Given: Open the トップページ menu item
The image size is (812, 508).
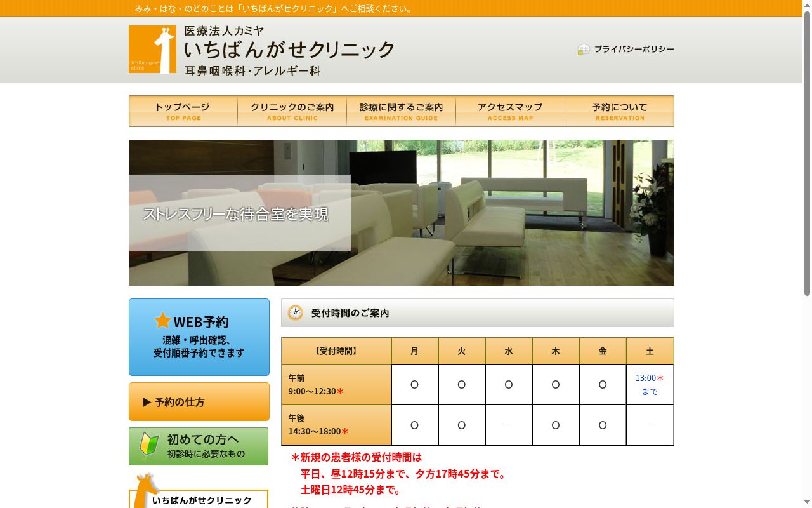Looking at the screenshot, I should coord(183,111).
